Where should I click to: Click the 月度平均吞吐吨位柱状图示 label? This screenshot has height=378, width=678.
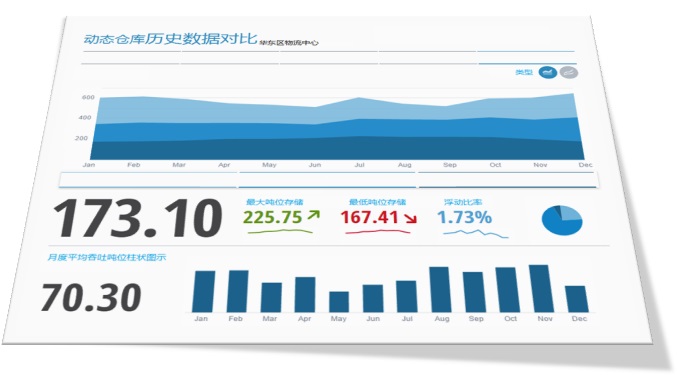click(106, 257)
